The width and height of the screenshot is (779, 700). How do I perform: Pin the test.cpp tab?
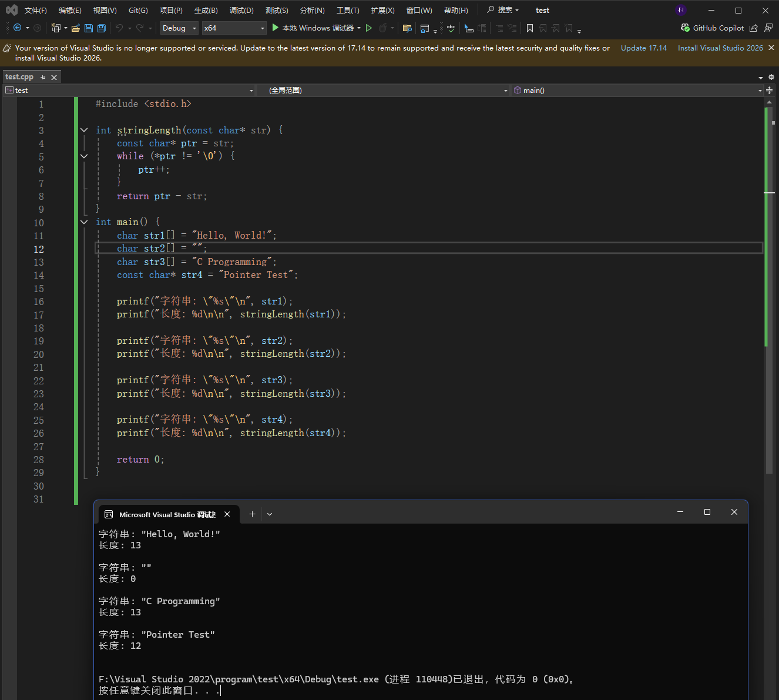tap(43, 78)
